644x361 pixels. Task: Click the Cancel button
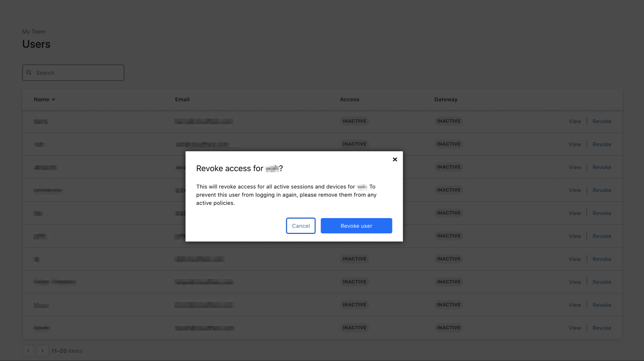coord(301,226)
